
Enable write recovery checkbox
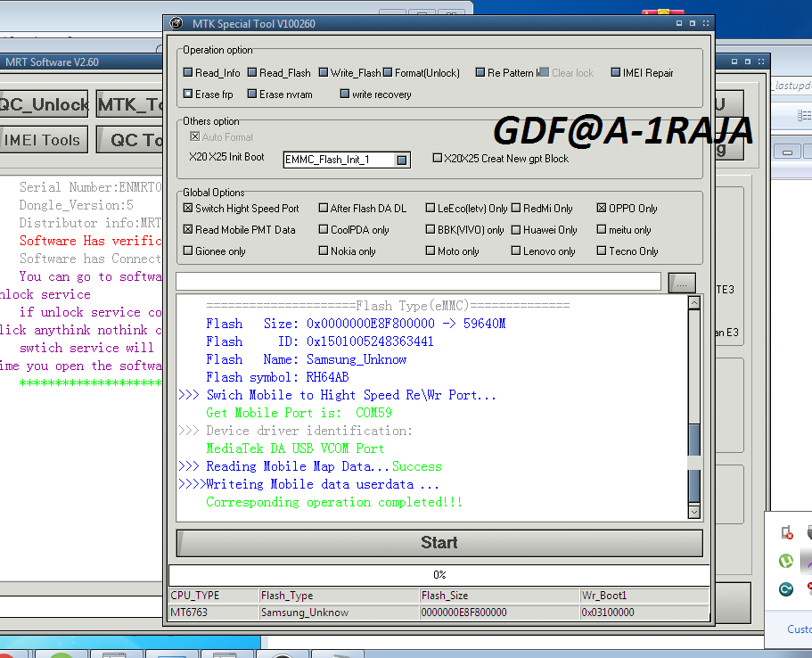pyautogui.click(x=345, y=94)
